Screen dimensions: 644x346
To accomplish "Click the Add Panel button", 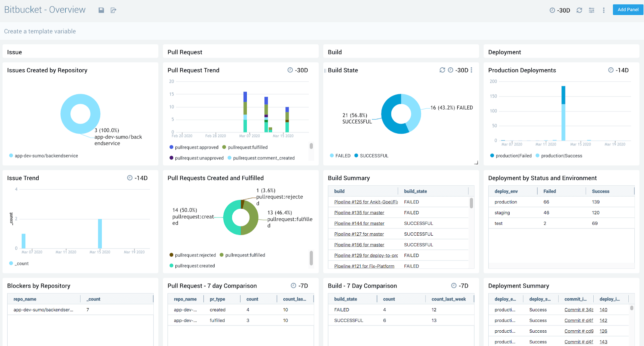I will tap(628, 10).
